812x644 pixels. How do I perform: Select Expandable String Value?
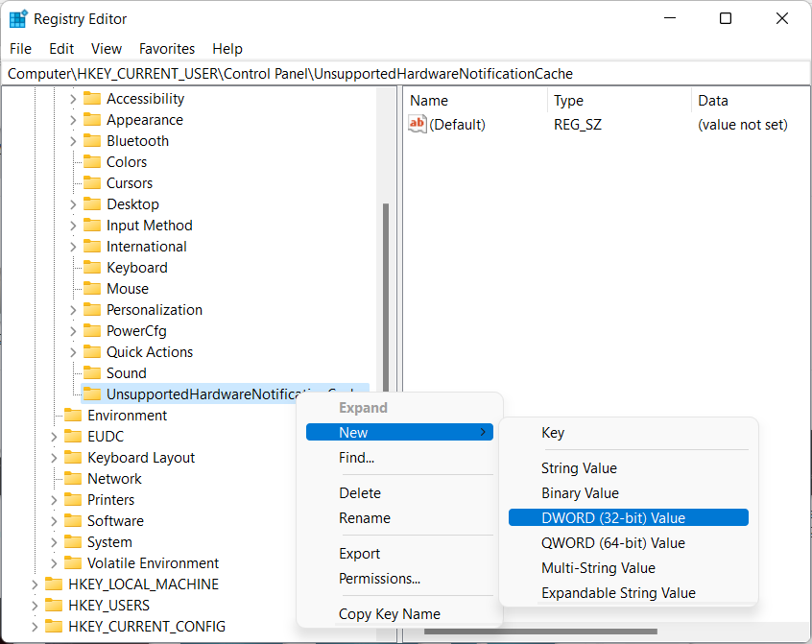628,593
